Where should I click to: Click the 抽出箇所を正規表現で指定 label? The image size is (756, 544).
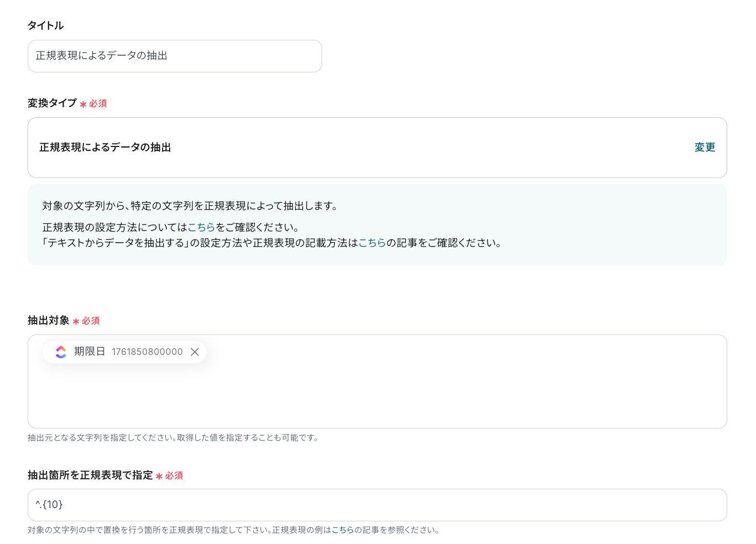pos(90,475)
